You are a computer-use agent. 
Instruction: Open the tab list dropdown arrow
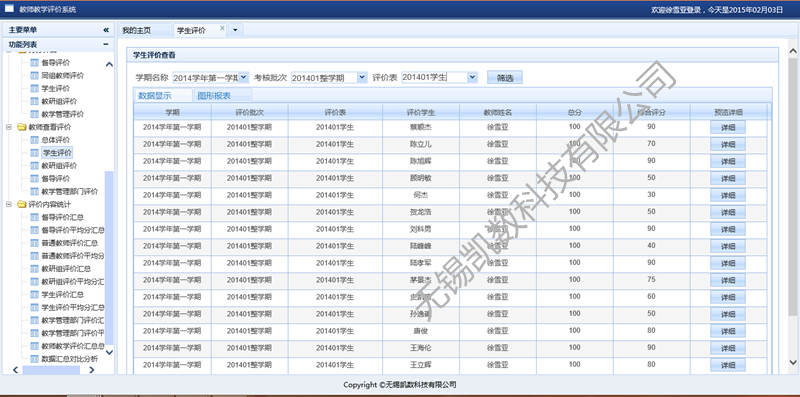(235, 30)
